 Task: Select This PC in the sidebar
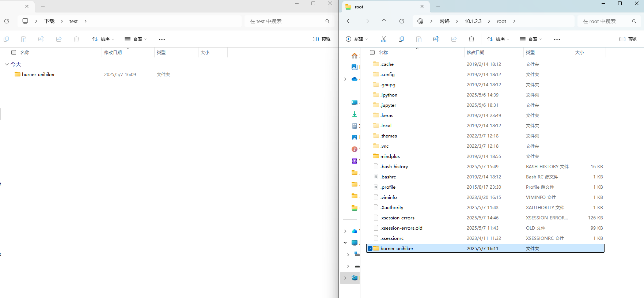pyautogui.click(x=355, y=243)
